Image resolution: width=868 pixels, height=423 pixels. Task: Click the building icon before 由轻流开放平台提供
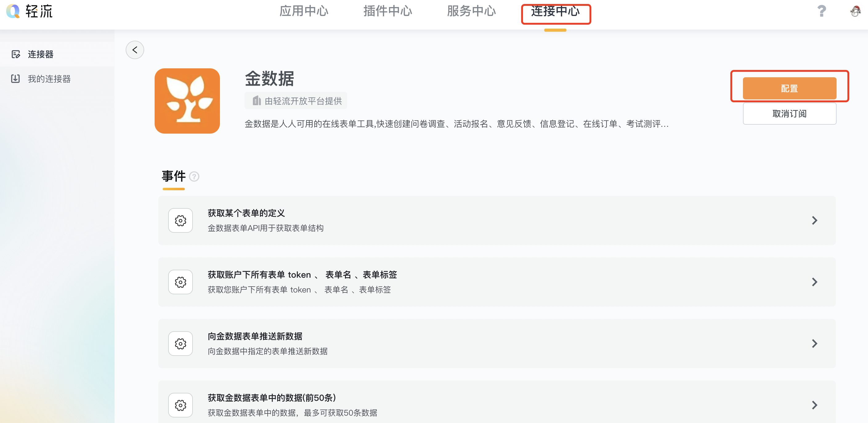pos(257,101)
